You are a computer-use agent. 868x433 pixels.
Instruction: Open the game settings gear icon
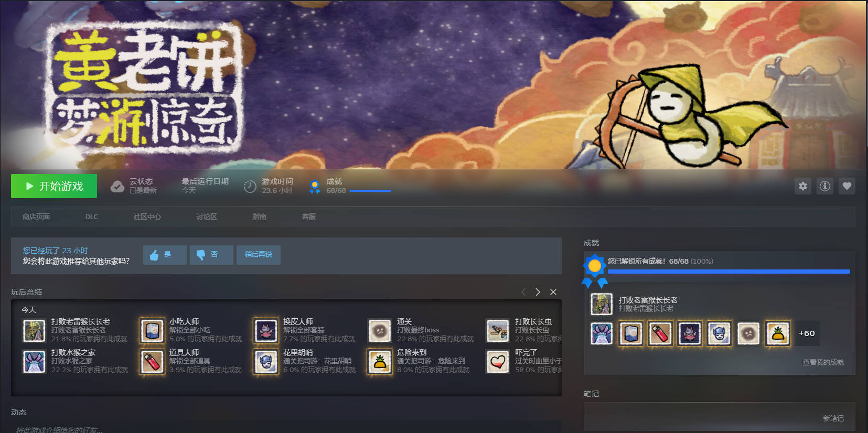pyautogui.click(x=802, y=186)
